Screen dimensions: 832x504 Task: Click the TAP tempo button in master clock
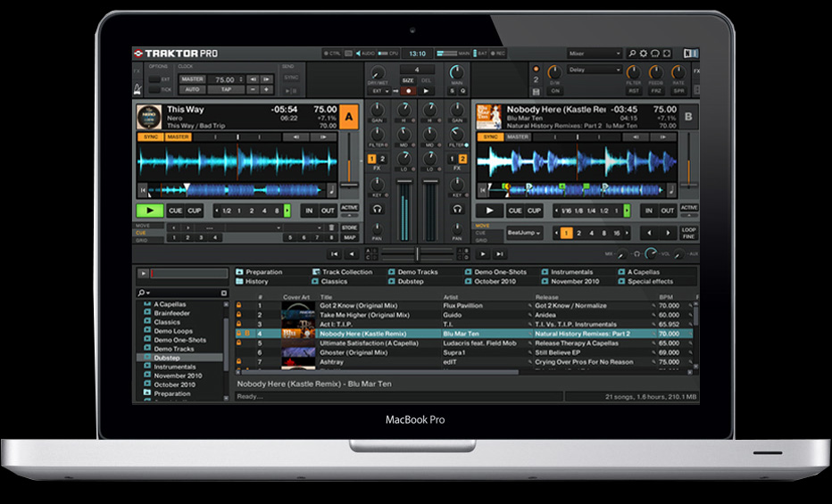(x=226, y=89)
